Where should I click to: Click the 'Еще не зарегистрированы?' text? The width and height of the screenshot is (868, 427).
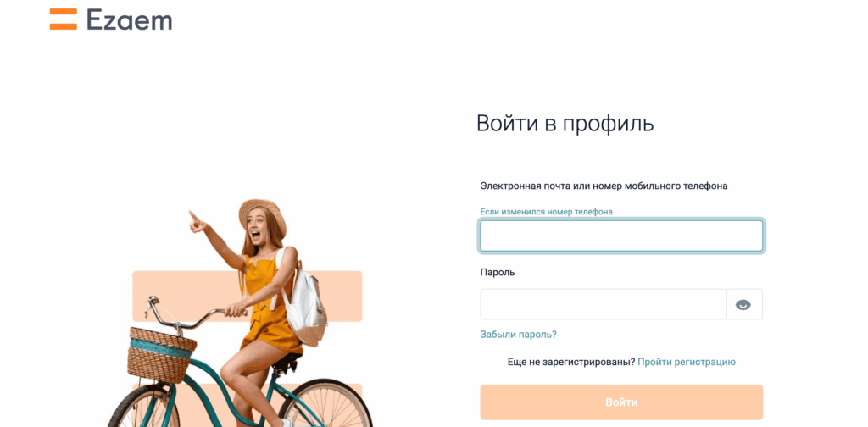point(571,363)
